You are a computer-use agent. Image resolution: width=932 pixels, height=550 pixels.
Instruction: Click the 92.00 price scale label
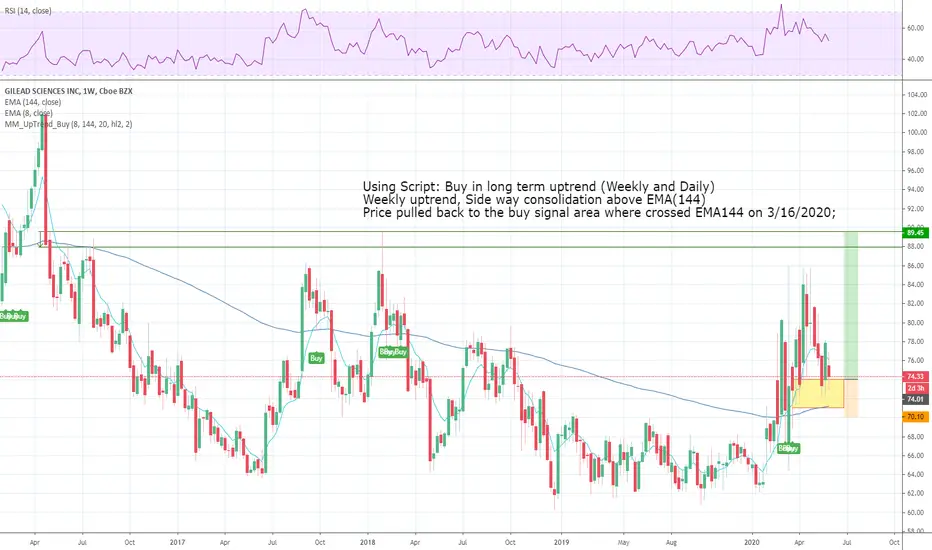[917, 209]
